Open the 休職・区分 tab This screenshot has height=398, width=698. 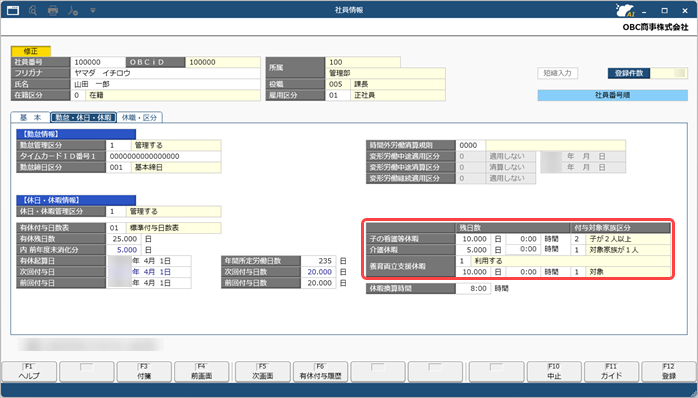[x=139, y=118]
